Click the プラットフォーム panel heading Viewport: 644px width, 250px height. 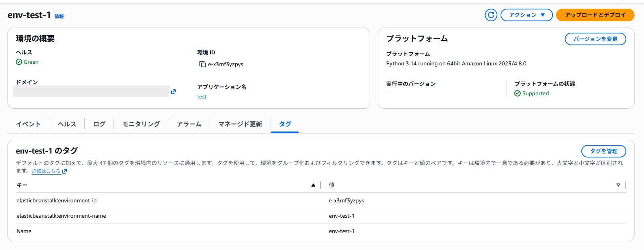tap(417, 39)
